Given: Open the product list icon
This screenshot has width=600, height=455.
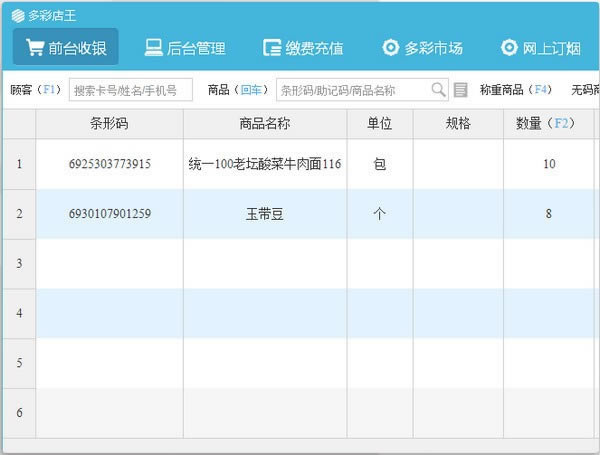Looking at the screenshot, I should click(460, 90).
